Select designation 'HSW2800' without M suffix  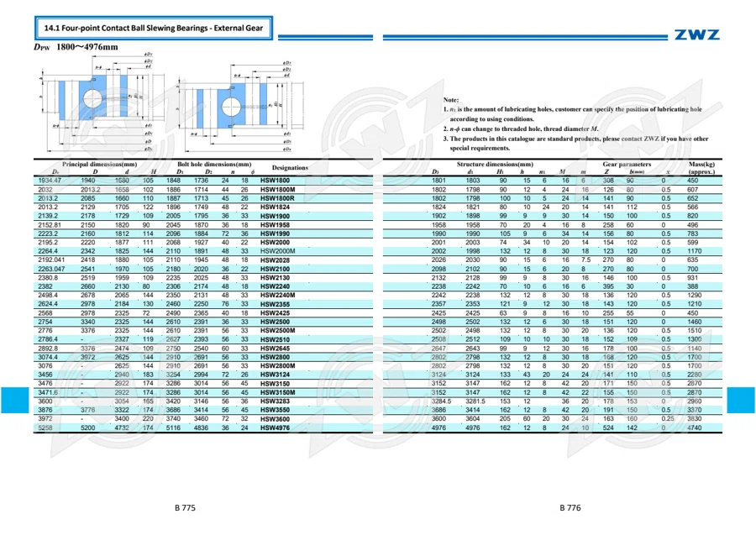[275, 357]
